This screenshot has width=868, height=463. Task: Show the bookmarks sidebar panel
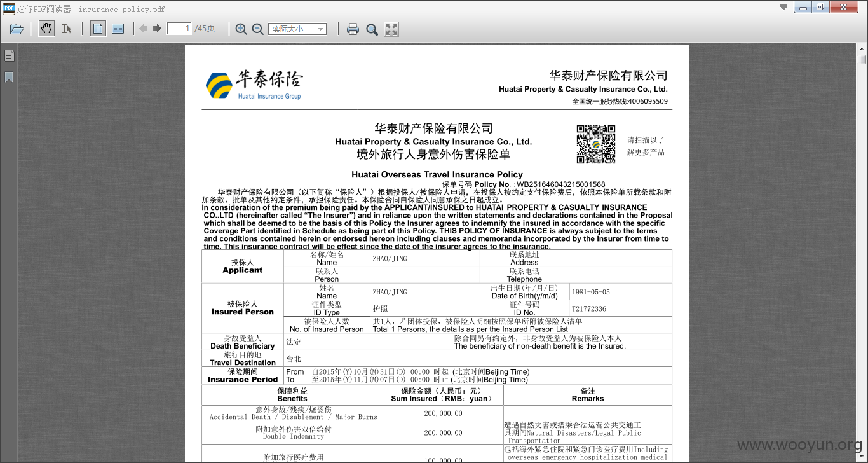[9, 77]
